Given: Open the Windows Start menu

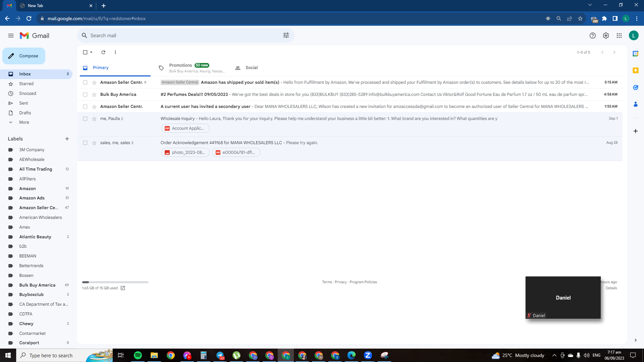Looking at the screenshot, I should (8, 355).
